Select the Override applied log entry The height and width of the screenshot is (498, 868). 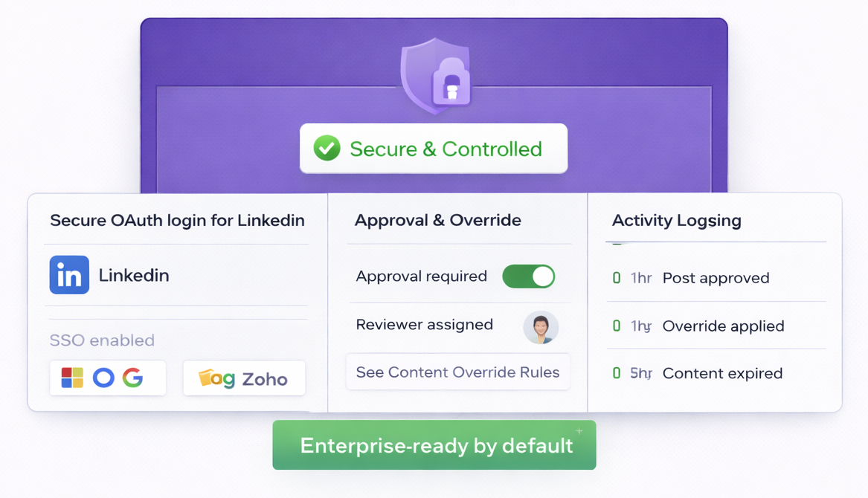click(x=723, y=326)
